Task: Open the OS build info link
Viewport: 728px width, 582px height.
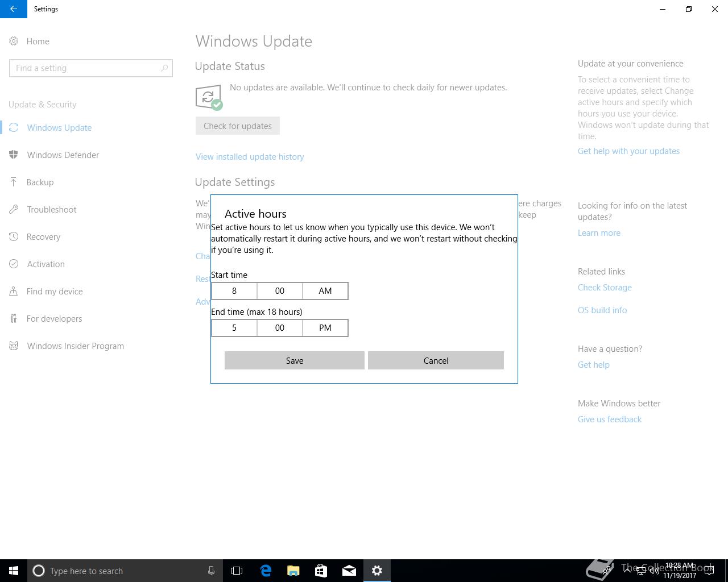Action: click(x=602, y=310)
